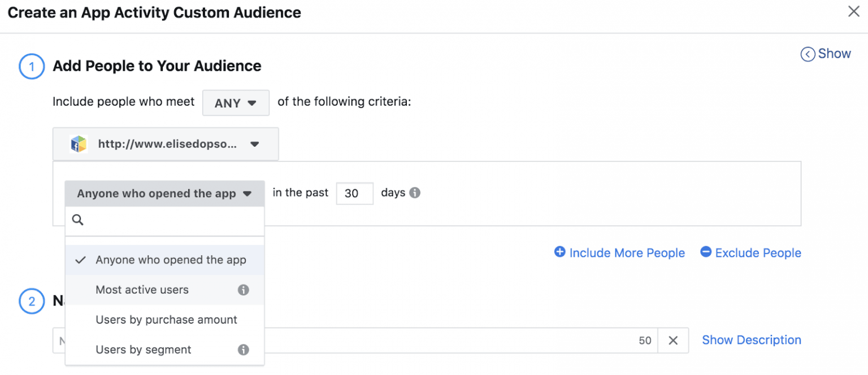Screen dimensions: 868x375
Task: Click the step 1 circle number
Action: tap(32, 67)
